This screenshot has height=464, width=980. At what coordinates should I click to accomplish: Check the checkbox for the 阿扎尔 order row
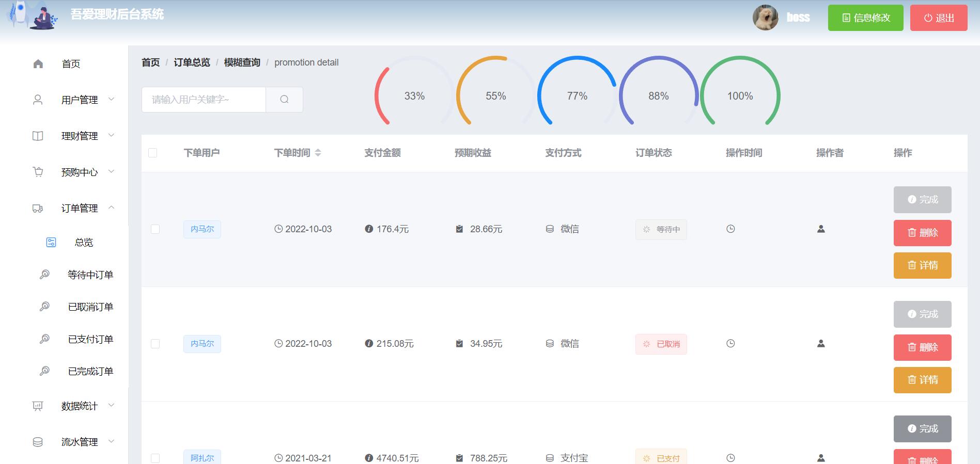point(155,458)
